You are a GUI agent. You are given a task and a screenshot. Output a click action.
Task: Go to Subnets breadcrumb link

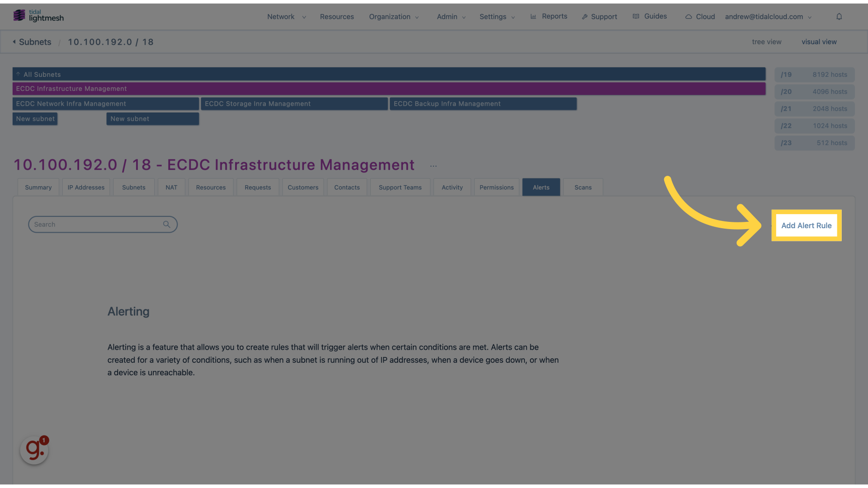coord(35,42)
